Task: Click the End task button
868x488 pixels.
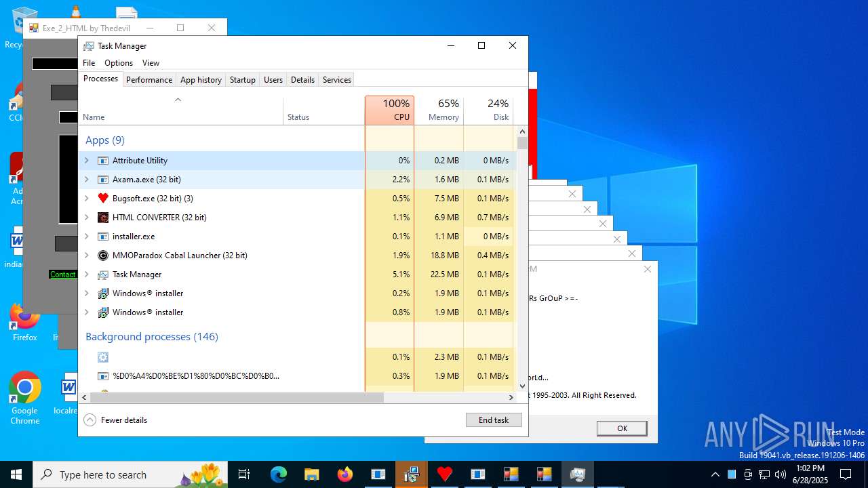Action: click(494, 420)
